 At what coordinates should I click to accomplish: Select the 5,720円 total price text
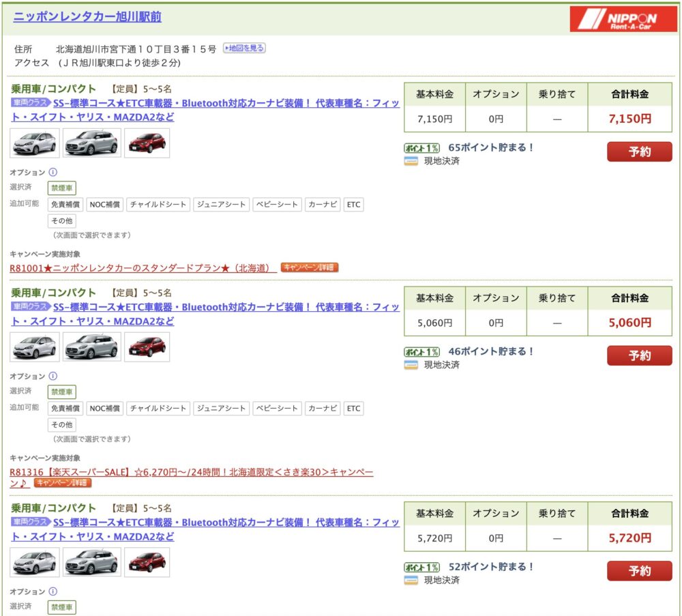pos(629,538)
